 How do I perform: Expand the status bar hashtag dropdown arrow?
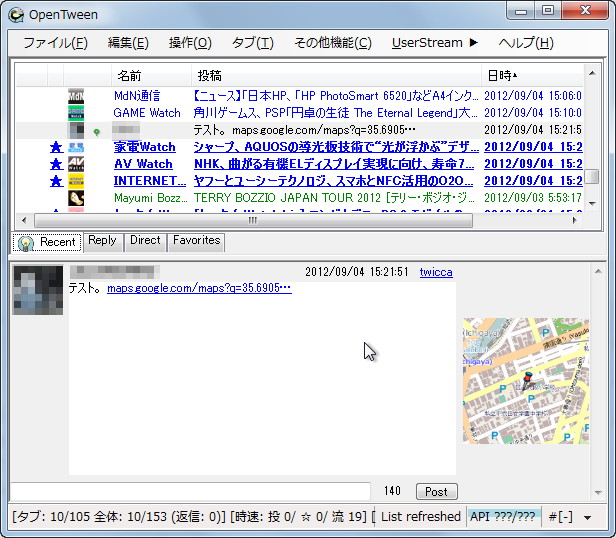(588, 518)
